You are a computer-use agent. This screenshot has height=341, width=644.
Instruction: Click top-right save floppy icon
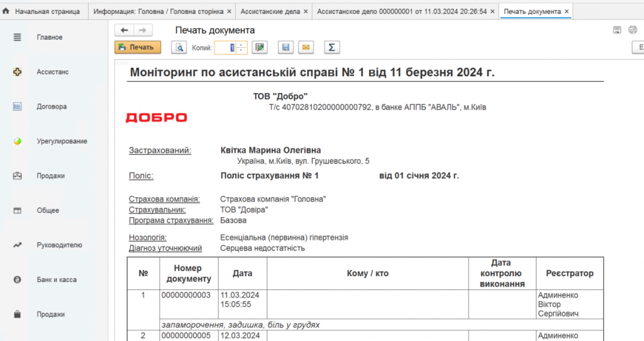pyautogui.click(x=617, y=30)
